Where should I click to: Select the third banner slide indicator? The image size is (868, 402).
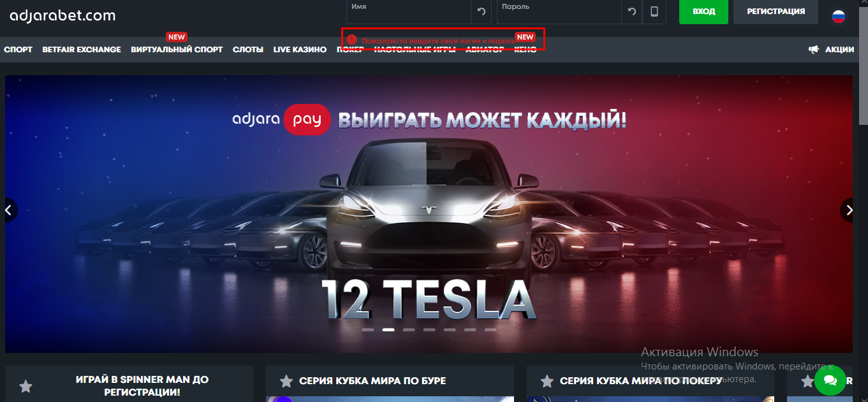pos(409,329)
